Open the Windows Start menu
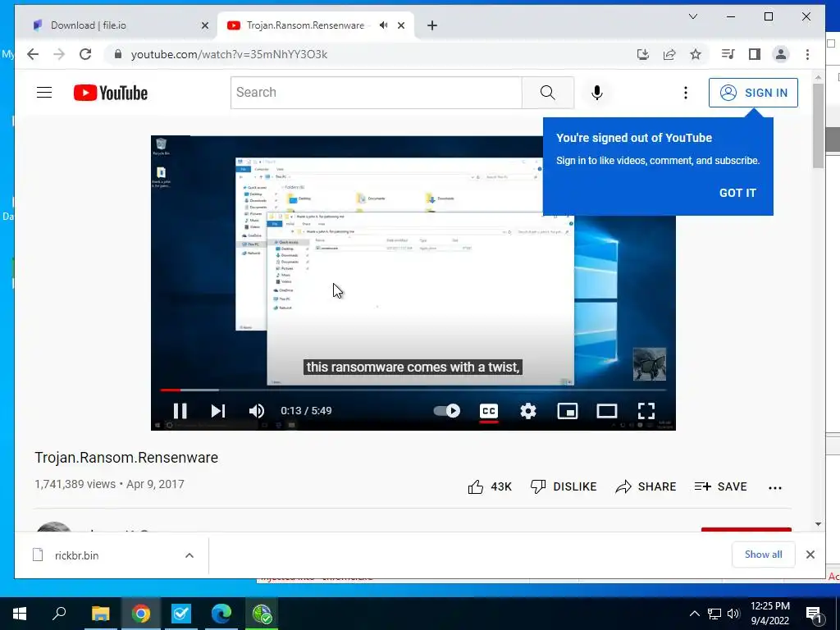The width and height of the screenshot is (840, 630). (20, 614)
